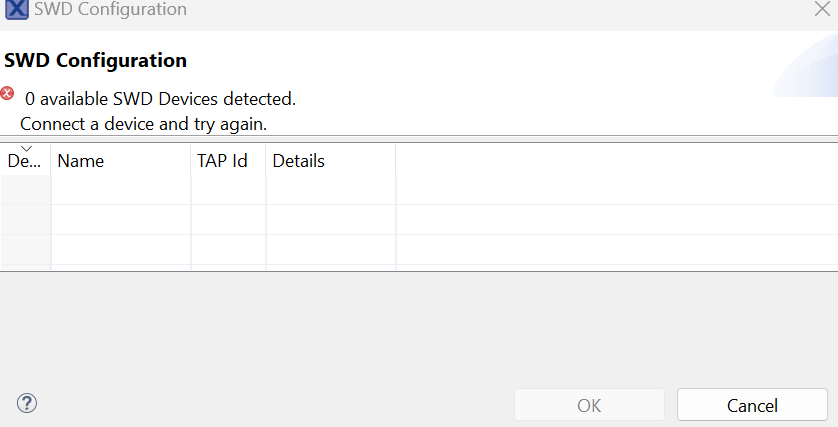Sort by the Name column header
Screen dimensions: 838x427
coord(120,161)
